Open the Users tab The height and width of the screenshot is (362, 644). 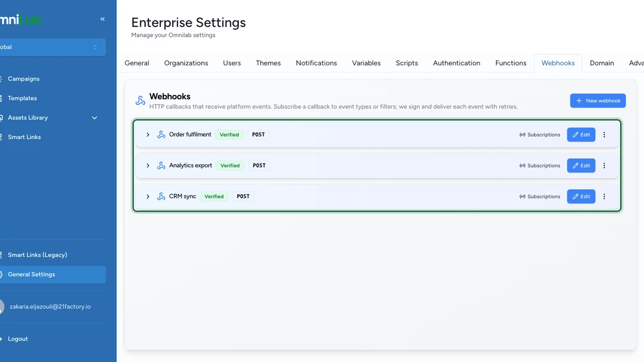click(x=232, y=63)
